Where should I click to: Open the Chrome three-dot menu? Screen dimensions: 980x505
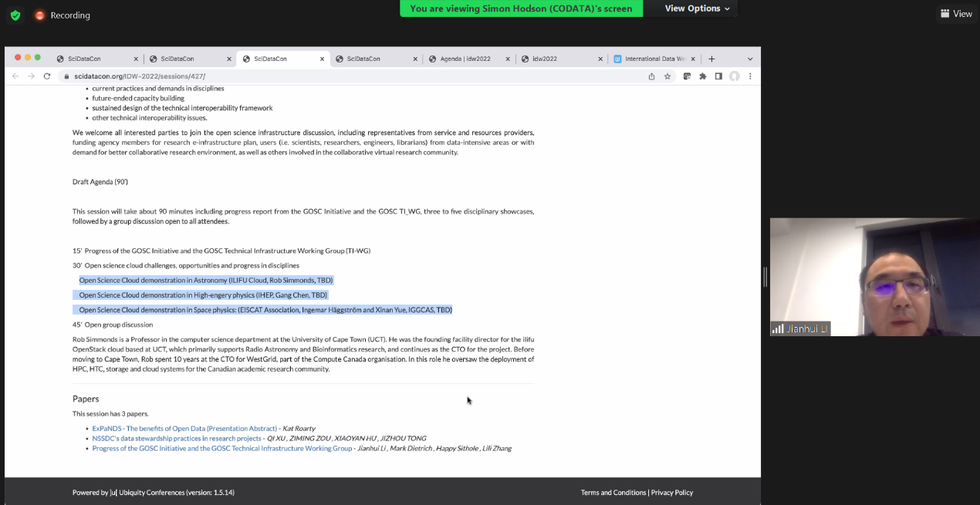pyautogui.click(x=750, y=76)
